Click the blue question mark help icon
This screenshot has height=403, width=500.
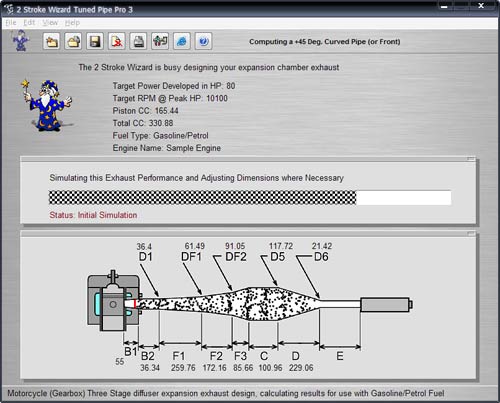tap(203, 41)
